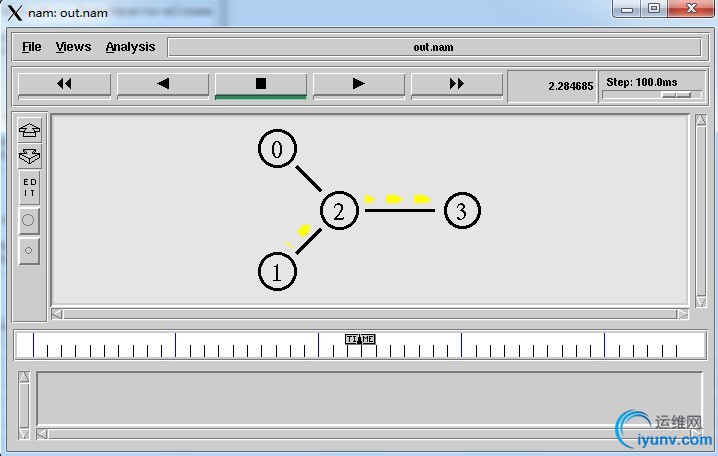The height and width of the screenshot is (456, 718).
Task: Click the link between nodes 1 and 2
Action: [308, 242]
